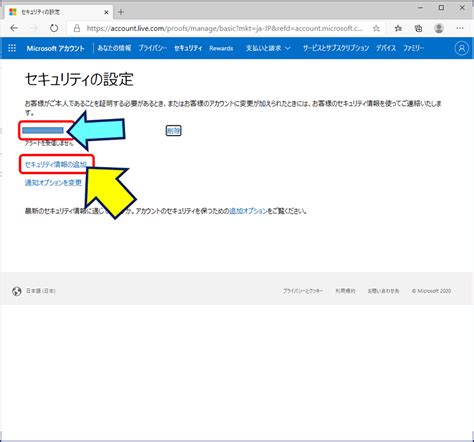
Task: Expand 支払いと請求 dropdown menu
Action: pos(268,48)
